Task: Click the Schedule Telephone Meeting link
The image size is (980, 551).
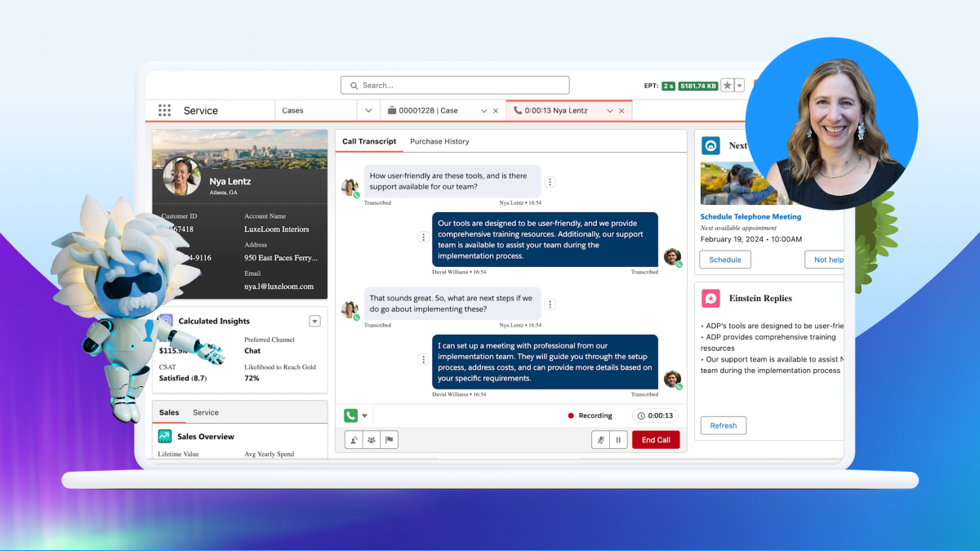Action: click(x=751, y=216)
